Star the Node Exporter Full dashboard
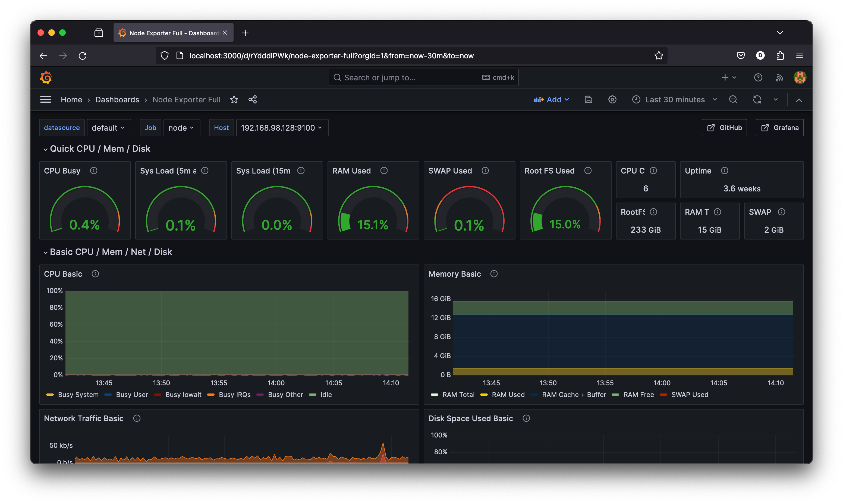Screen dimensions: 843x504 pyautogui.click(x=234, y=99)
